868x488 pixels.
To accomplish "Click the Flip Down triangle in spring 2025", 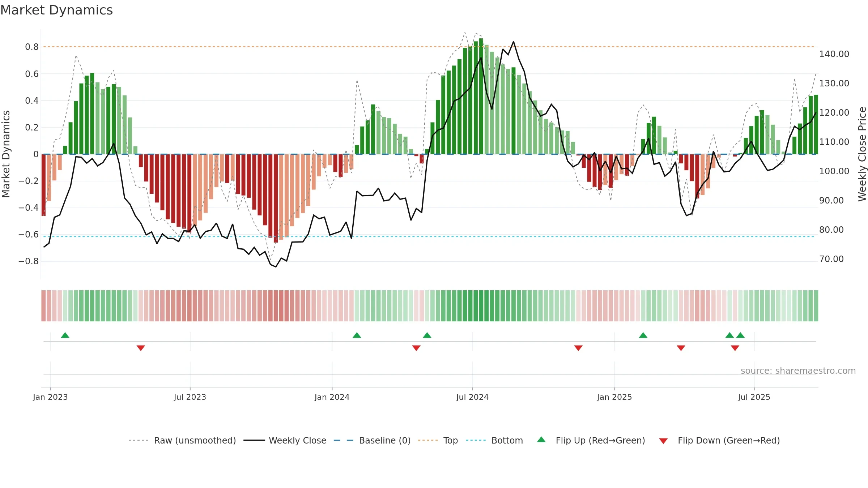I will tap(681, 348).
